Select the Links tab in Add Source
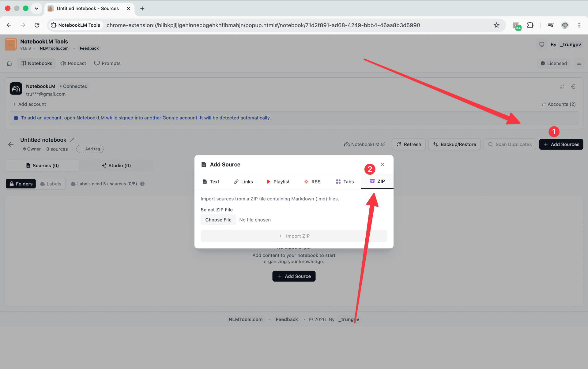Screen dimensions: 588x369 (243, 182)
